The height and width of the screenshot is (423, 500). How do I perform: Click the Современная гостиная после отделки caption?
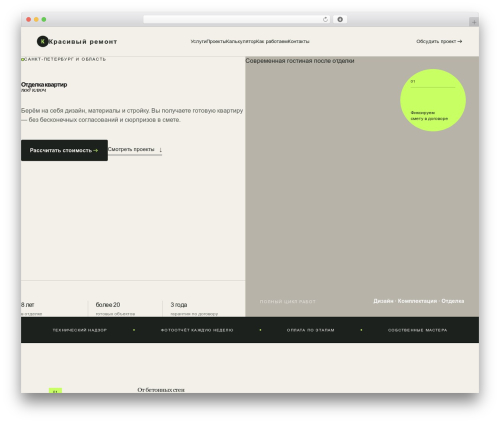[x=300, y=61]
